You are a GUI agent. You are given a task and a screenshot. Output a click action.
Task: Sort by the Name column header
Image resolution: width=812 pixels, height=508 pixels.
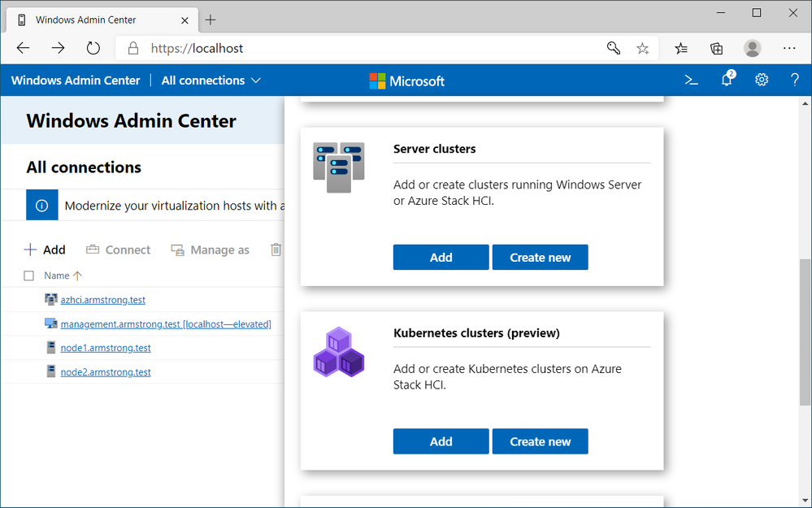click(63, 276)
